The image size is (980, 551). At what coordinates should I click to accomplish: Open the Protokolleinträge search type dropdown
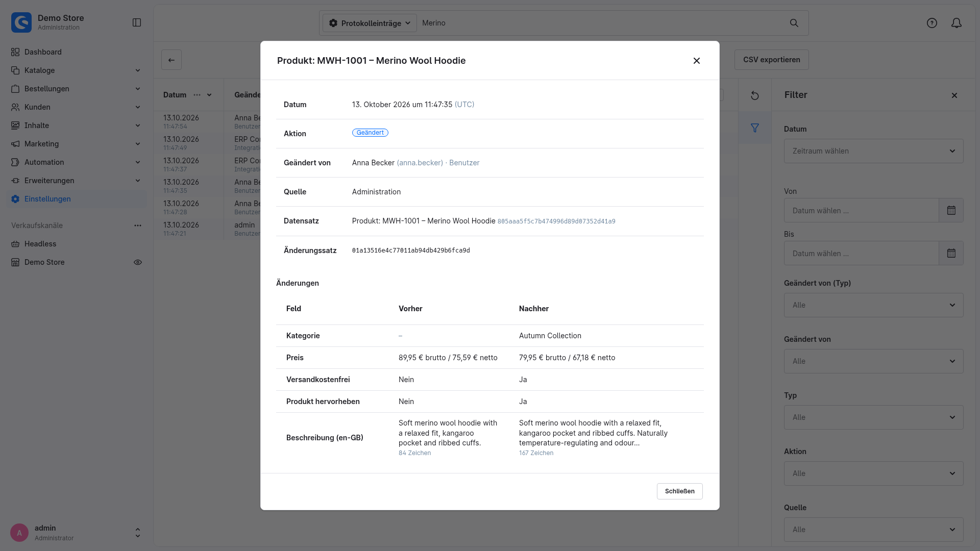point(370,23)
